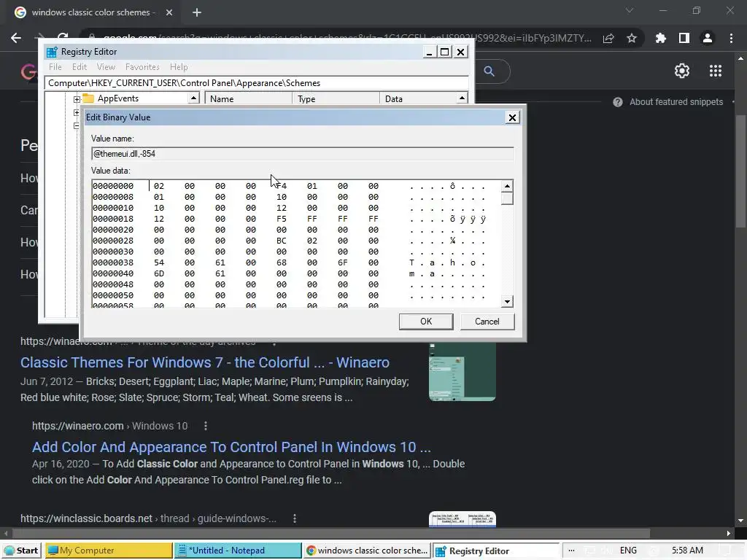This screenshot has height=560, width=747.
Task: Bookmark this page with star icon
Action: (632, 38)
